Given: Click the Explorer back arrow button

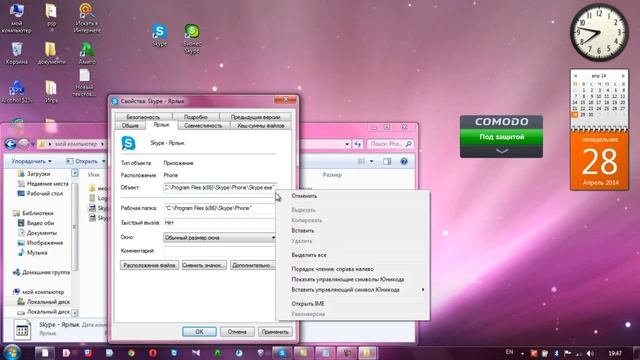Looking at the screenshot, I should (10, 144).
